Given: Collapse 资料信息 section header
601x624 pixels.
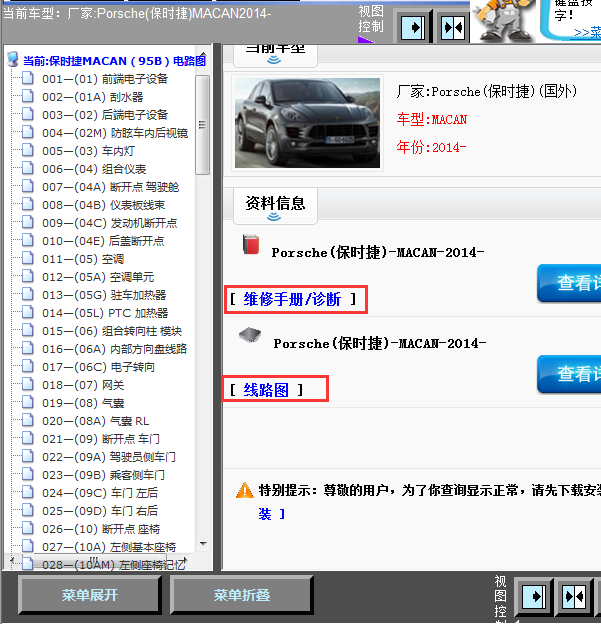Looking at the screenshot, I should click(x=275, y=206).
